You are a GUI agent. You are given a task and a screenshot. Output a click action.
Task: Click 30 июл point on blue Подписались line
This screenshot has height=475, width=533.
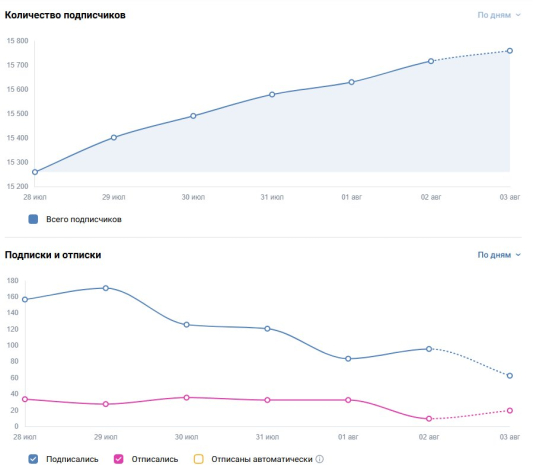tap(187, 325)
